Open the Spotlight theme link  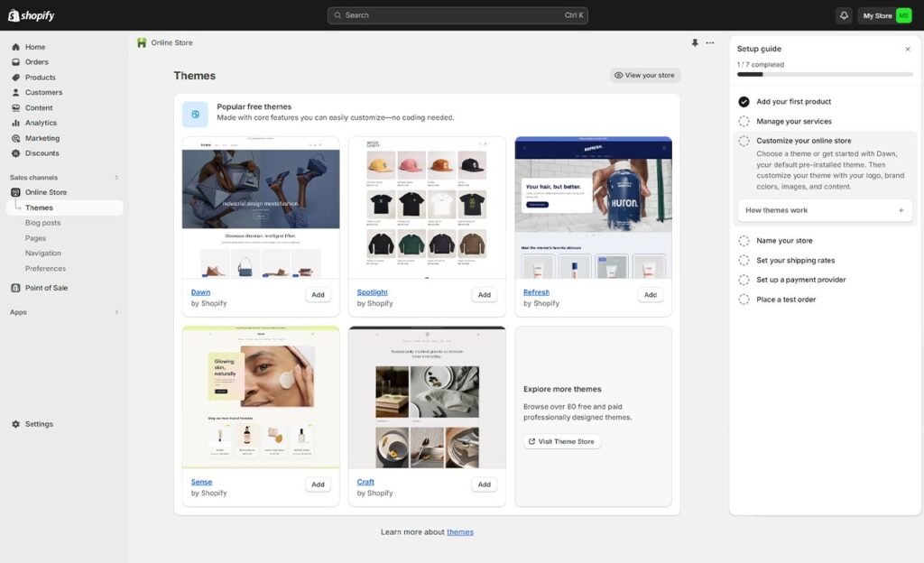click(372, 292)
